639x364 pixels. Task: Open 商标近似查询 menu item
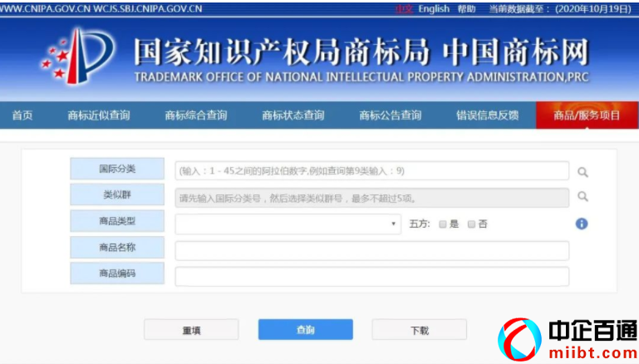click(x=99, y=116)
